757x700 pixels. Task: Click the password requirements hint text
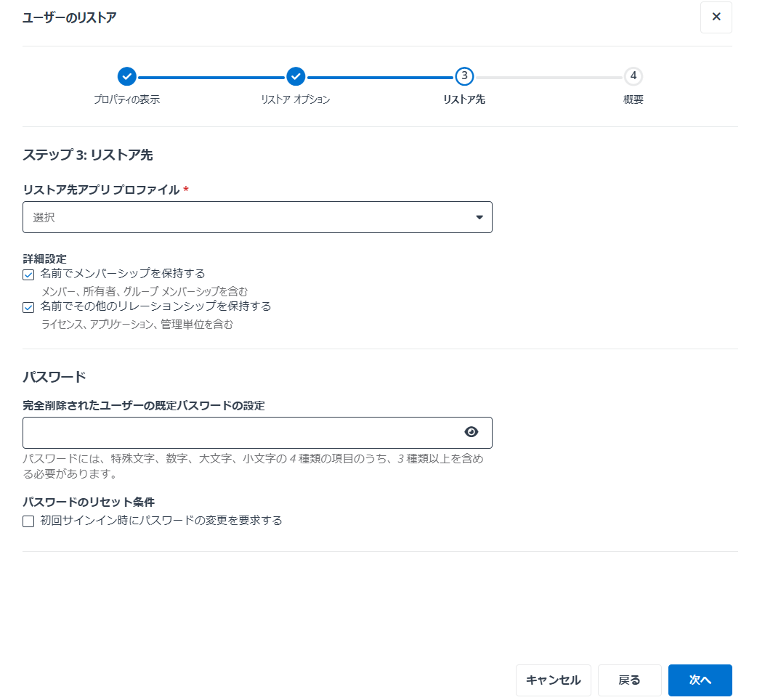click(253, 466)
